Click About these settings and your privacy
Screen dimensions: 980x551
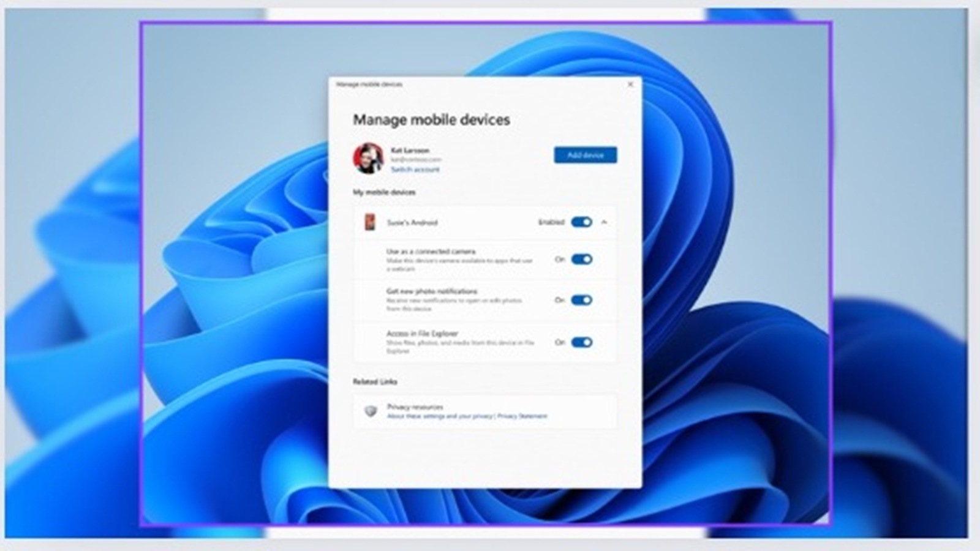[440, 416]
